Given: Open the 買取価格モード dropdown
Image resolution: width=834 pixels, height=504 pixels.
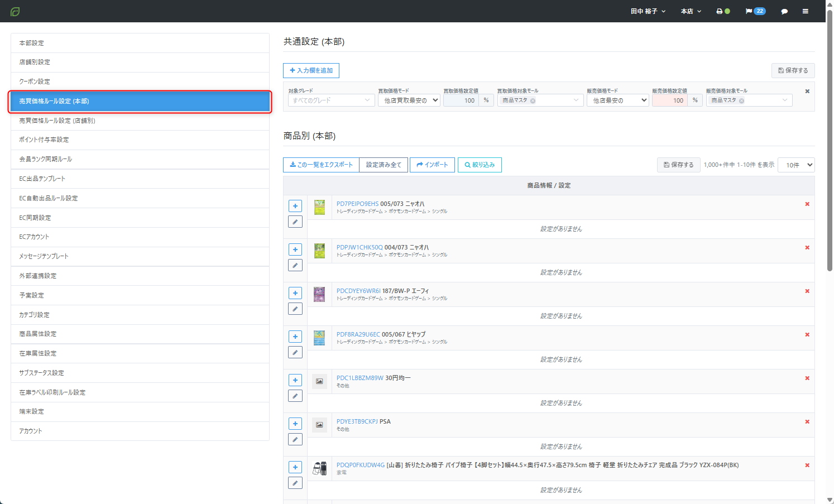Looking at the screenshot, I should click(x=409, y=100).
